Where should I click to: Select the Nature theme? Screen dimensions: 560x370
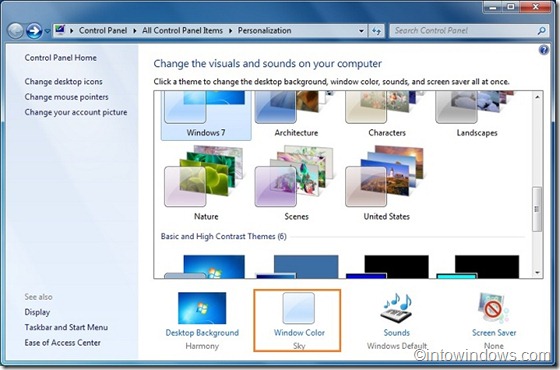coord(206,183)
